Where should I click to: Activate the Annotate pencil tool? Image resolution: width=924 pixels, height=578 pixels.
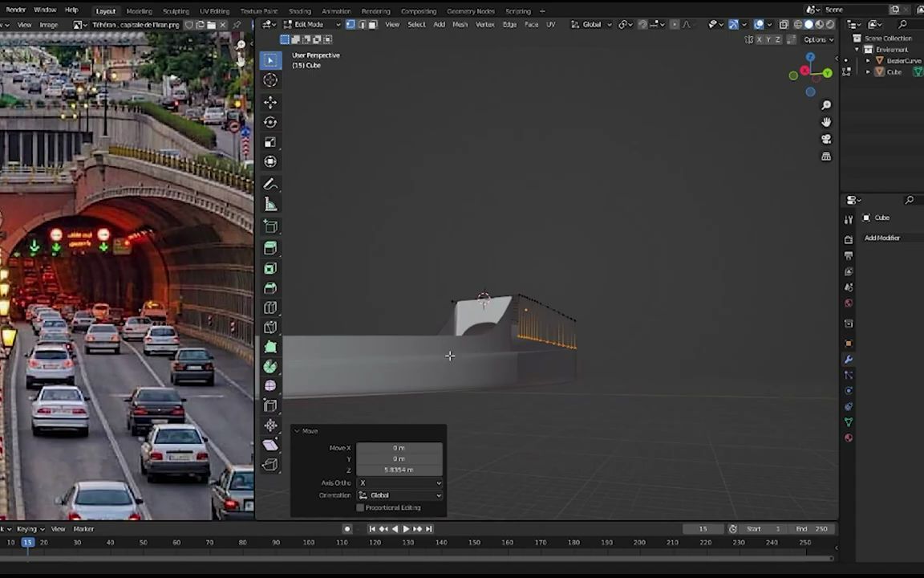tap(270, 184)
